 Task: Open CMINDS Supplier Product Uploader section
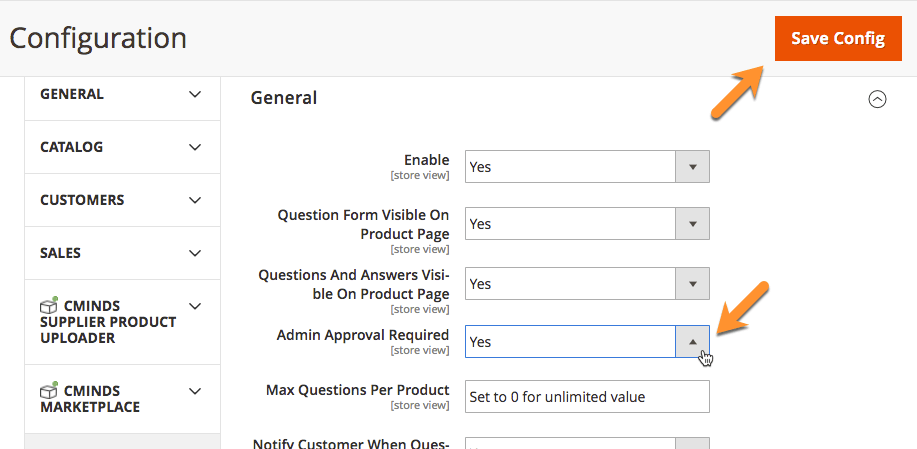click(x=108, y=322)
